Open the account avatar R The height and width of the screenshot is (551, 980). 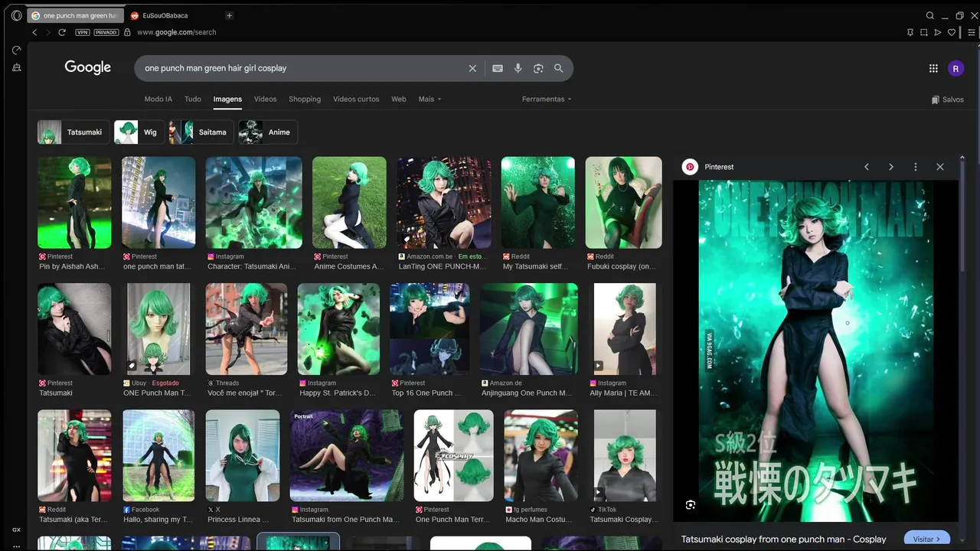coord(955,68)
